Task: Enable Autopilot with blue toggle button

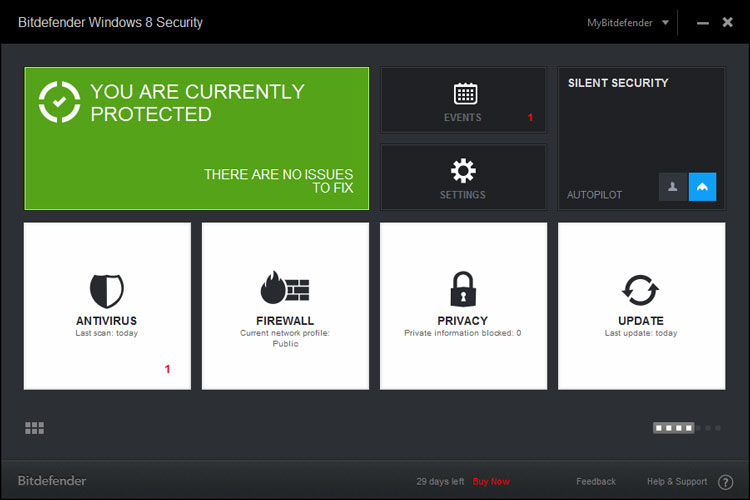Action: pos(702,187)
